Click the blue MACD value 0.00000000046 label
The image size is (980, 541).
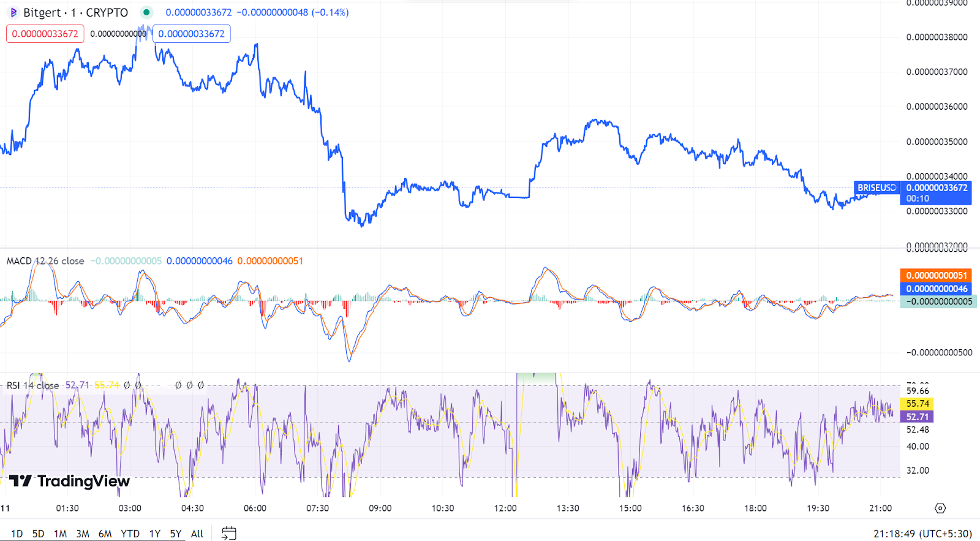tap(936, 289)
